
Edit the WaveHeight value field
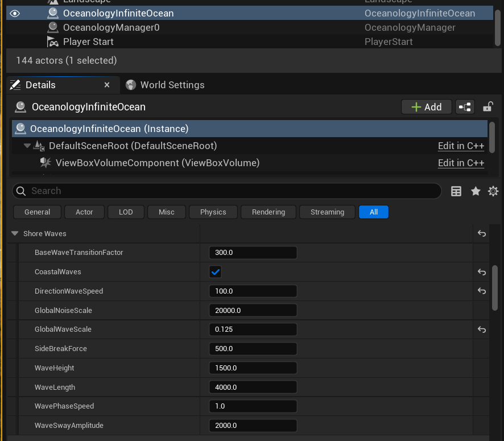coord(253,368)
